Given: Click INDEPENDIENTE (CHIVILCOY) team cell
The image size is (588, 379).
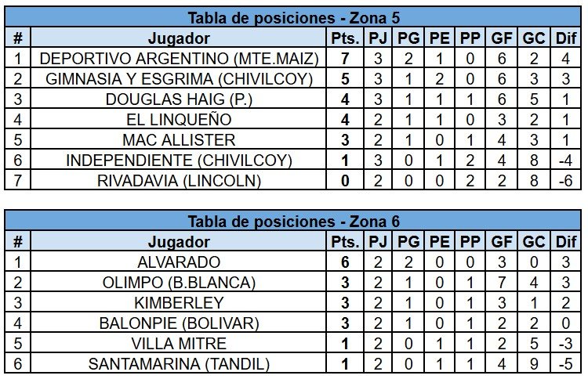Looking at the screenshot, I should (179, 160).
